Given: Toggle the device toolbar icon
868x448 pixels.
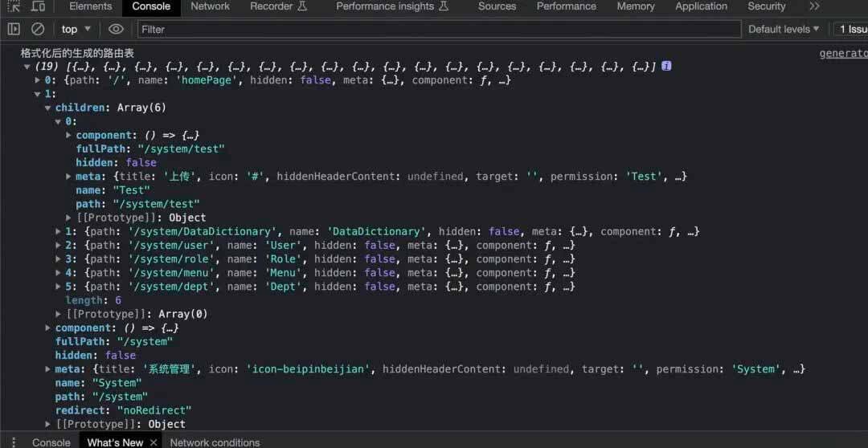Looking at the screenshot, I should (38, 6).
